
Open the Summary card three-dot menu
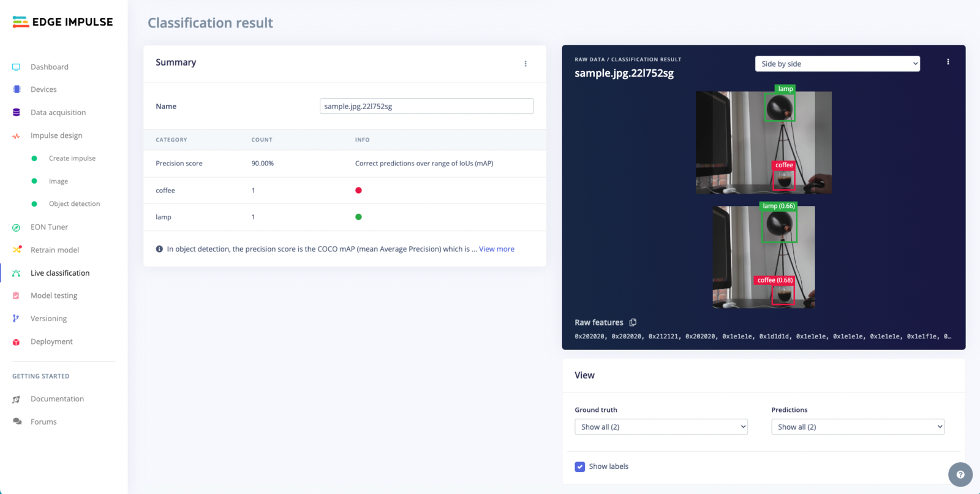click(526, 64)
